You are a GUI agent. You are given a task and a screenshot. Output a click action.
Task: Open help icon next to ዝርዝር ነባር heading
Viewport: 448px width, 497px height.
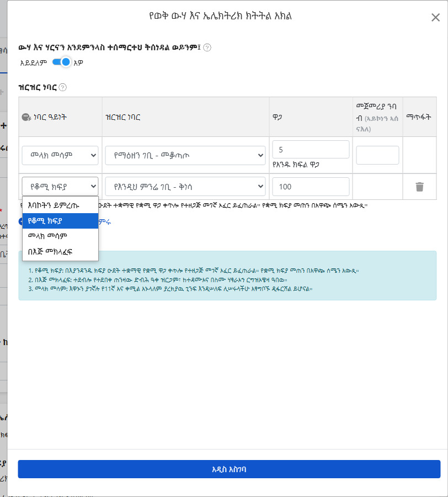click(63, 87)
